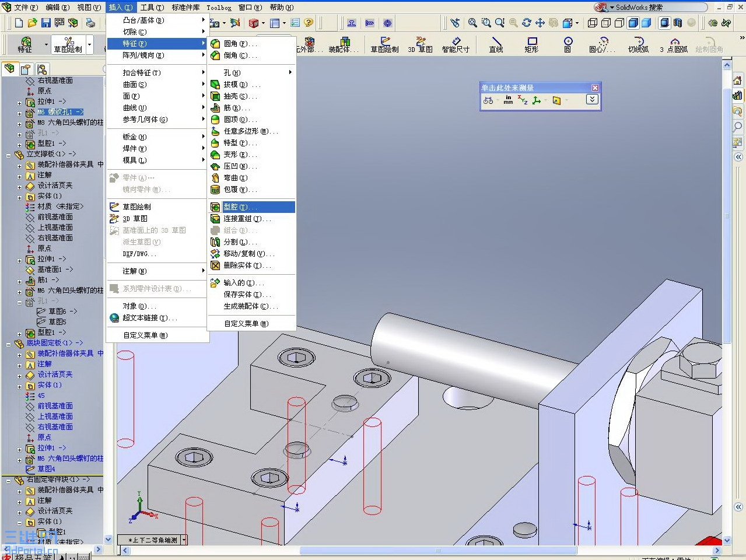Image resolution: width=746 pixels, height=560 pixels.
Task: Toggle hidden lines removed display
Action: pyautogui.click(x=619, y=23)
